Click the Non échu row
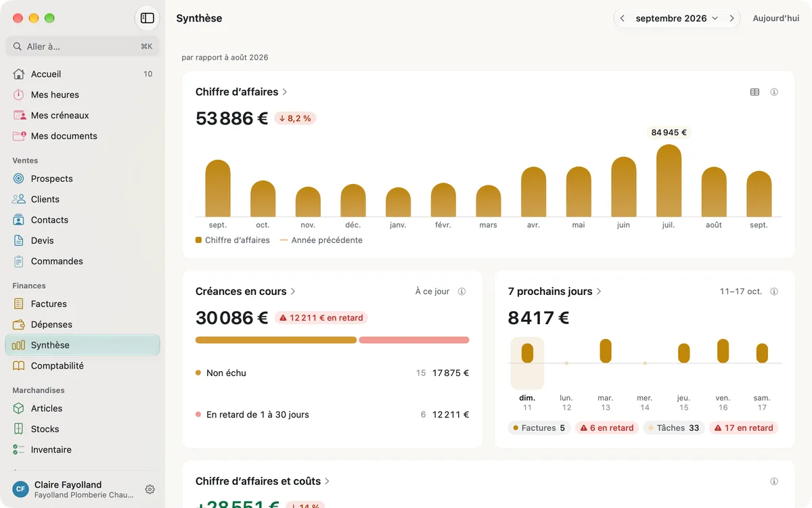The image size is (812, 508). (332, 373)
